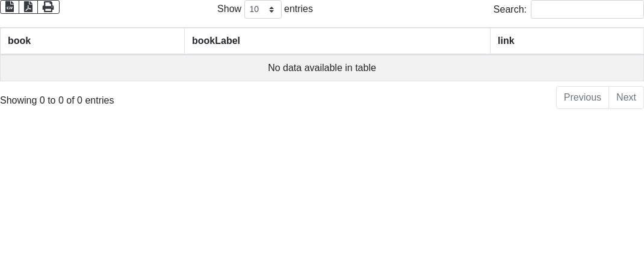Go to the Previous page
This screenshot has width=644, height=271.
[x=582, y=98]
